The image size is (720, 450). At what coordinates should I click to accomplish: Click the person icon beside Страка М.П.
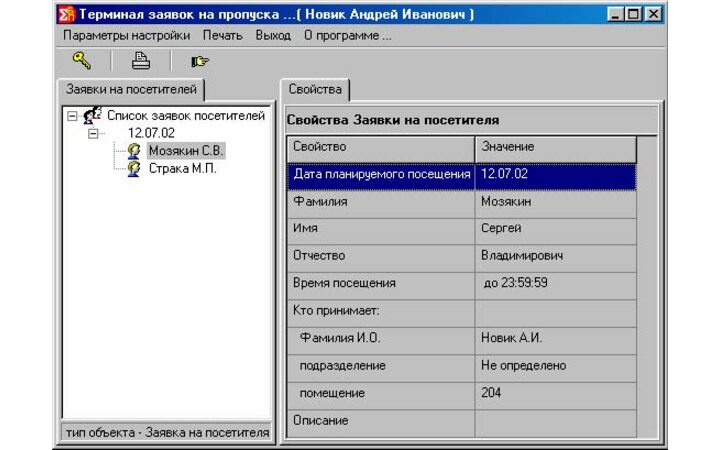tap(134, 169)
